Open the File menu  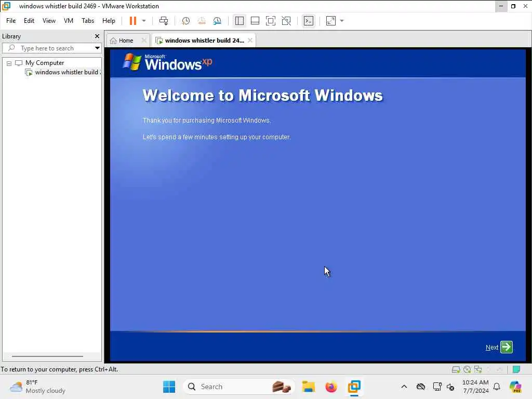point(11,21)
